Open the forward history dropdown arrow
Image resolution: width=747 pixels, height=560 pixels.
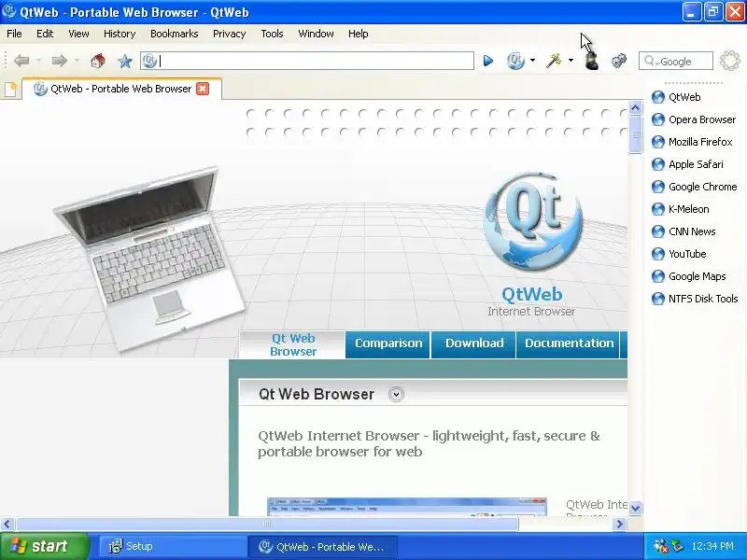coord(77,61)
